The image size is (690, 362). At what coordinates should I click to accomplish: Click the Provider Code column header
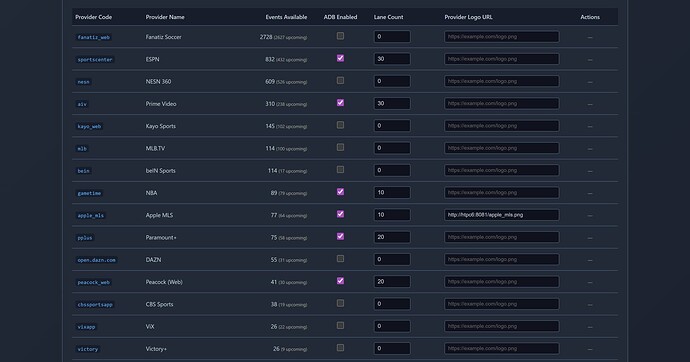coord(93,17)
